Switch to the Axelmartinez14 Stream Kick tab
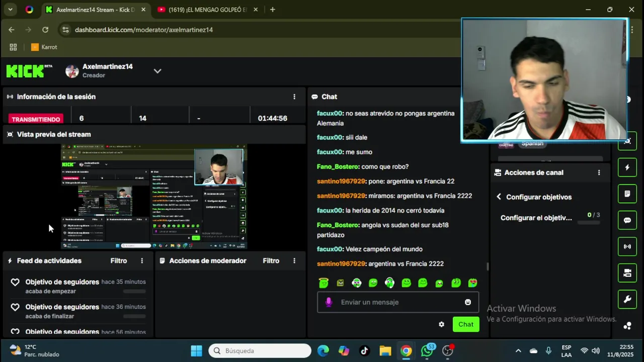This screenshot has height=362, width=644. 95,10
